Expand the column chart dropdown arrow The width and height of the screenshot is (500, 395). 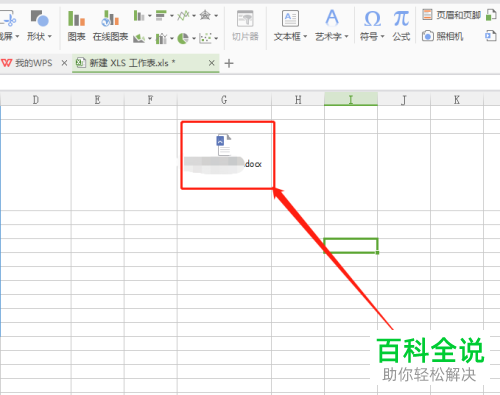pyautogui.click(x=150, y=15)
